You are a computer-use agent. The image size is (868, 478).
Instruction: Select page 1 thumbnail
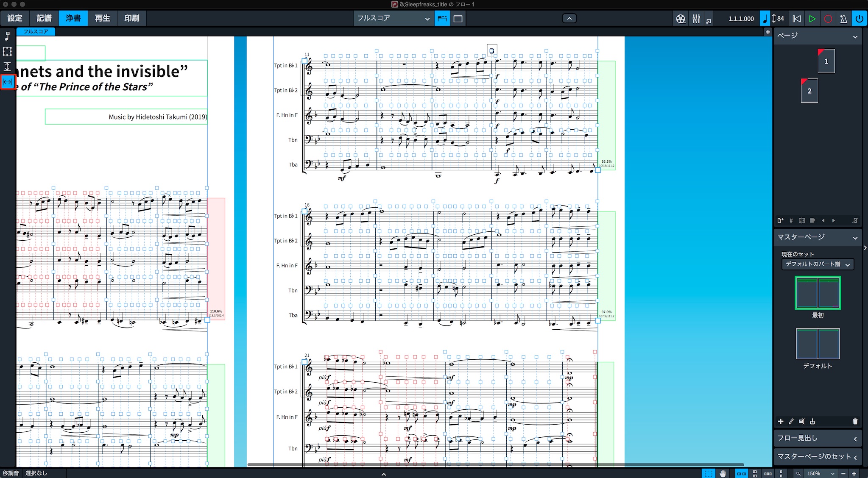tap(826, 61)
